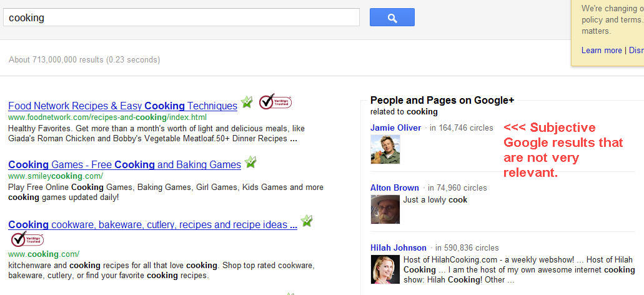Open Jamie Oliver's profile photo
This screenshot has height=295, width=644.
(x=385, y=149)
